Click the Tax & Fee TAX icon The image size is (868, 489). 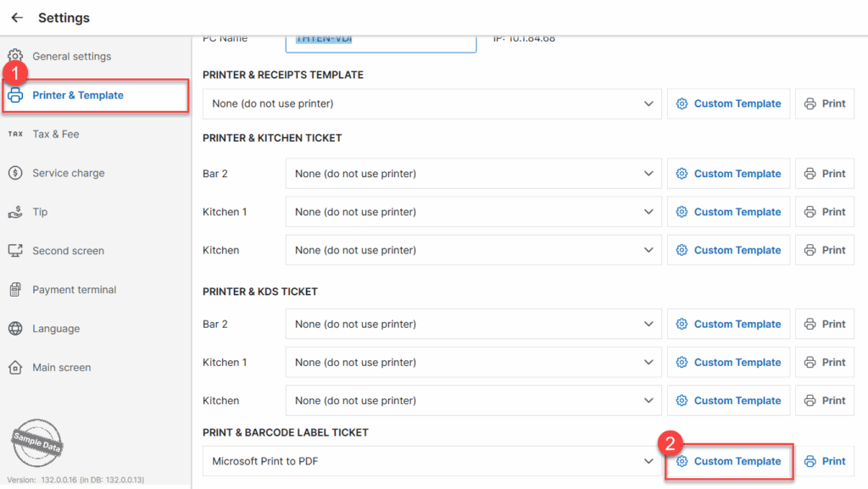pos(15,134)
